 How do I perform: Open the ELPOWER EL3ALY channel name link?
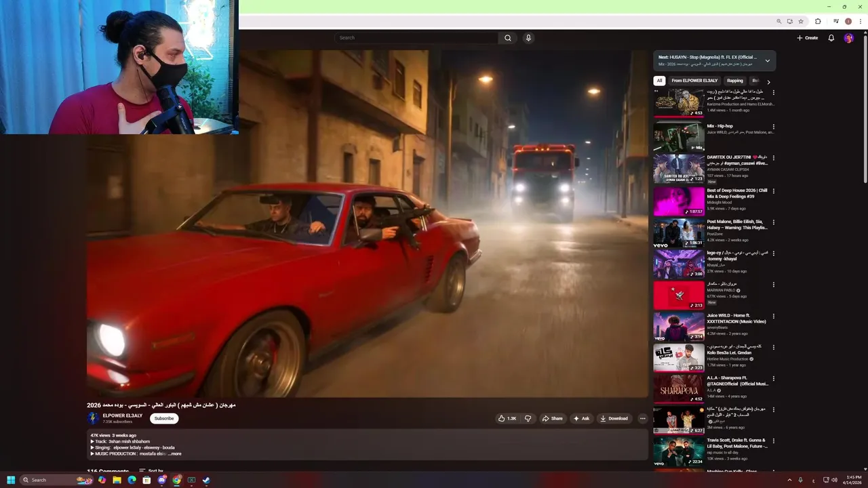coord(123,415)
